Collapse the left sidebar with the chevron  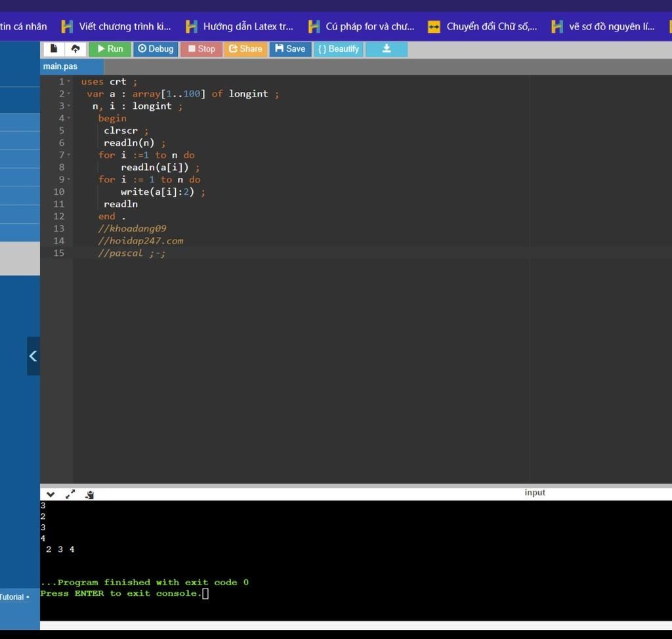coord(33,356)
